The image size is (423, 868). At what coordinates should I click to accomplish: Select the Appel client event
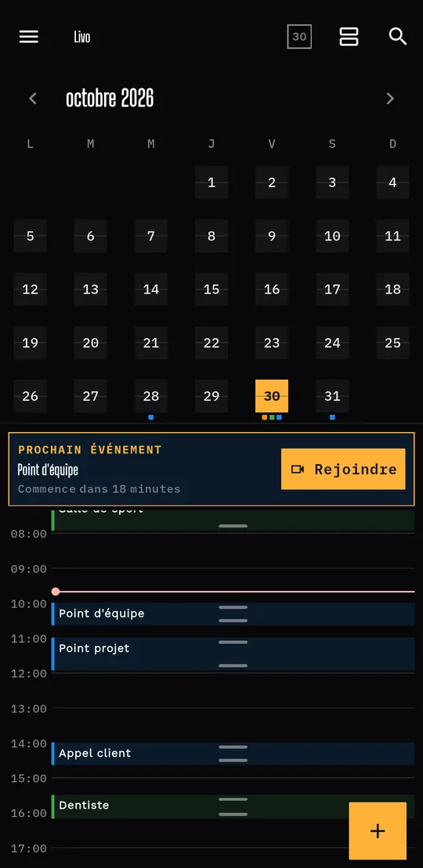tap(233, 754)
